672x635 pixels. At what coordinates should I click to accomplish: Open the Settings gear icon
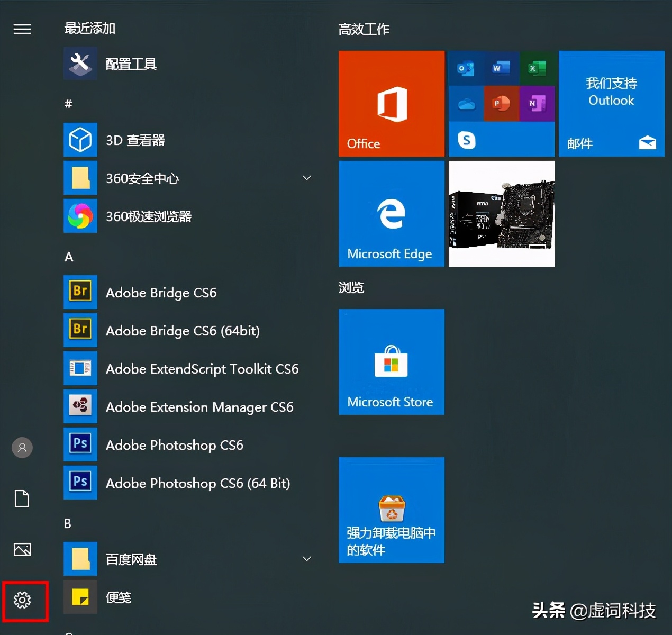[22, 601]
